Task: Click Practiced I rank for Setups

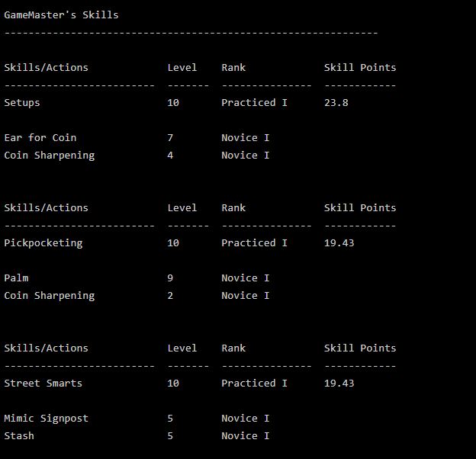Action: point(254,103)
